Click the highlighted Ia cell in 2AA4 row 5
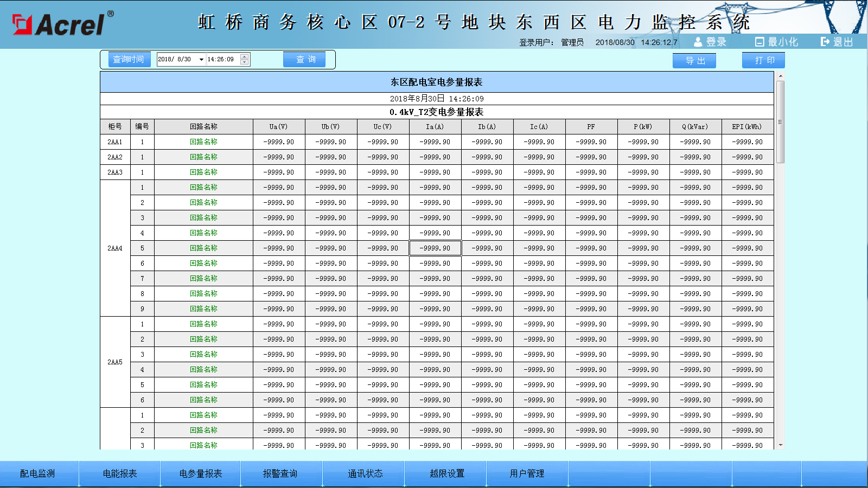The image size is (868, 488). point(435,248)
